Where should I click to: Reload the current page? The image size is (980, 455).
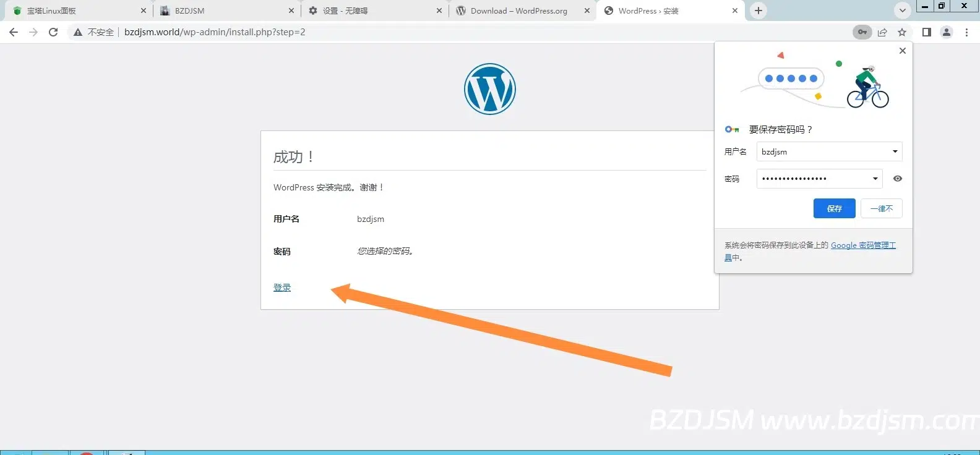(53, 32)
